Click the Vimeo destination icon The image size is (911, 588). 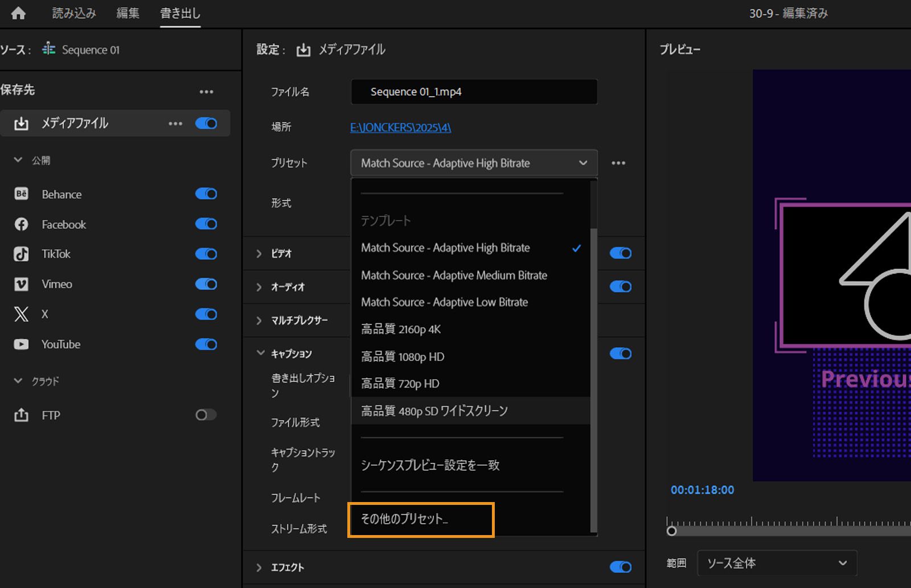click(x=21, y=284)
